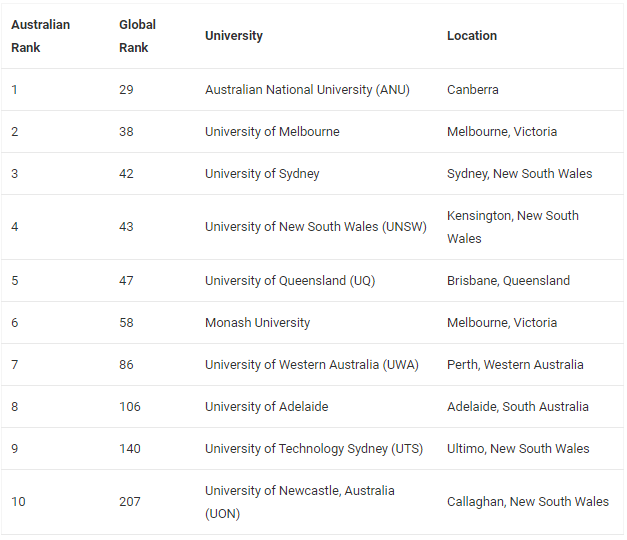Select the Brisbane, Queensland location
Screen dimensions: 627x540
coord(508,281)
